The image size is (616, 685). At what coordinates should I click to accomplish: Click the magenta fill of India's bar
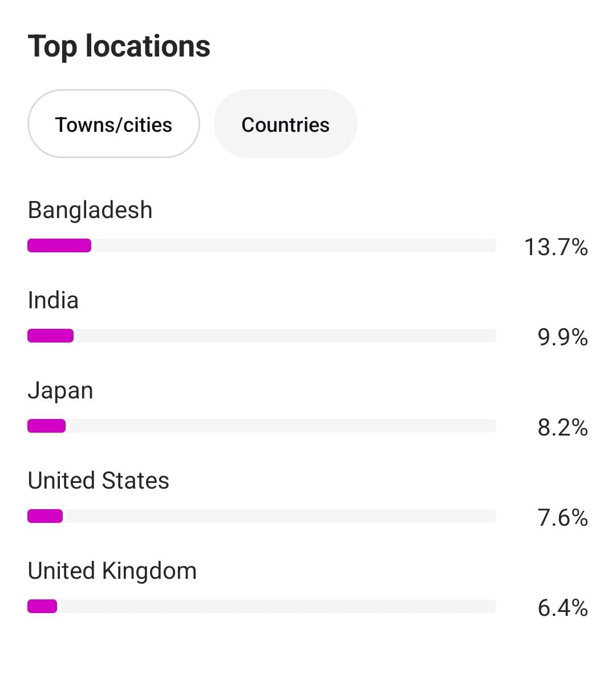point(50,336)
